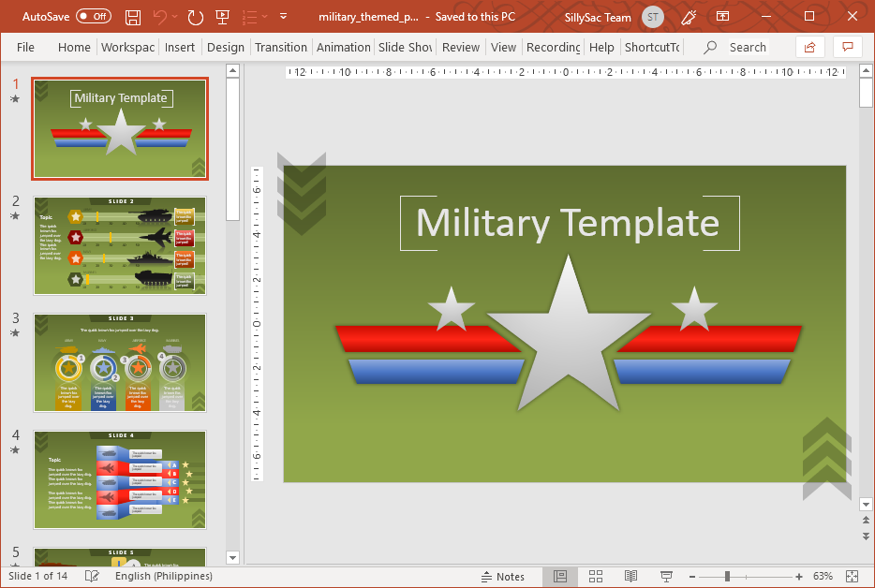This screenshot has width=875, height=588.
Task: Click the Save icon in title bar
Action: coord(133,17)
